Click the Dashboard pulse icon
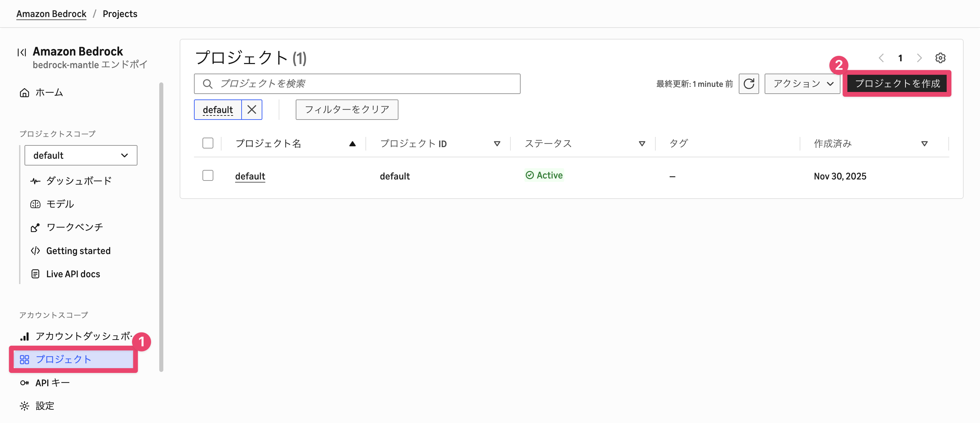 (35, 181)
